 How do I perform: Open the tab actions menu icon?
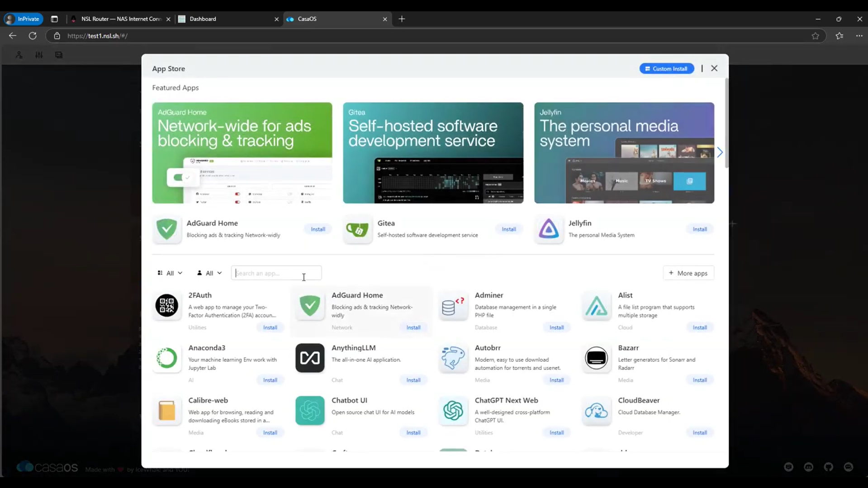tap(54, 19)
